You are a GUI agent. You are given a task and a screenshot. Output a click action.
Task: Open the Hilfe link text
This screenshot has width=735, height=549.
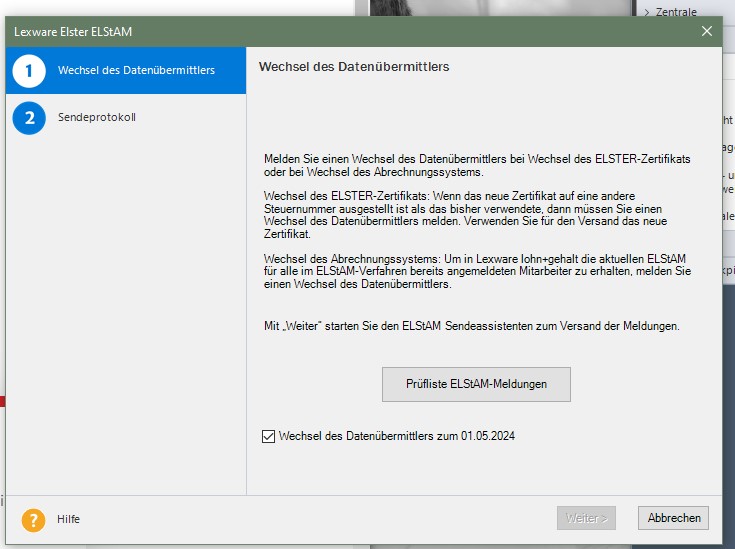(x=68, y=519)
